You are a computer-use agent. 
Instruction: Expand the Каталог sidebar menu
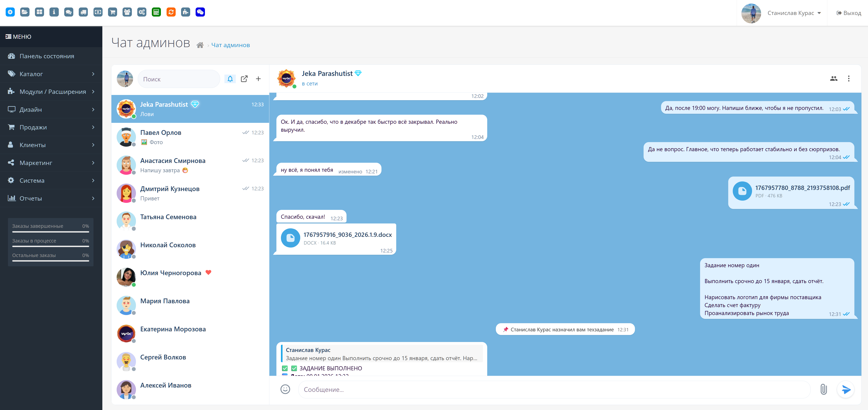coord(51,74)
